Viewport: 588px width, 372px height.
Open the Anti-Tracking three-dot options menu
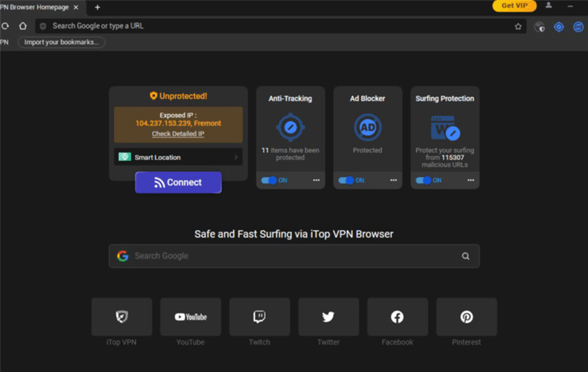click(x=316, y=180)
